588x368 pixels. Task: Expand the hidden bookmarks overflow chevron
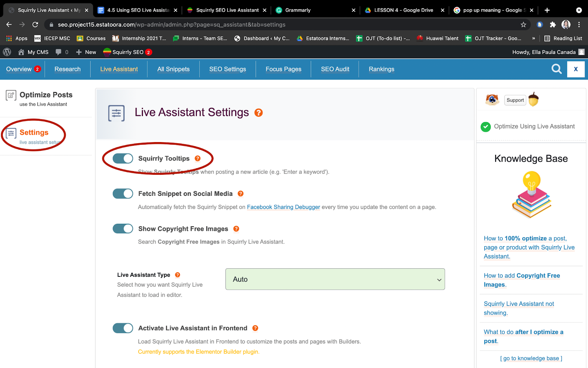[x=534, y=38]
